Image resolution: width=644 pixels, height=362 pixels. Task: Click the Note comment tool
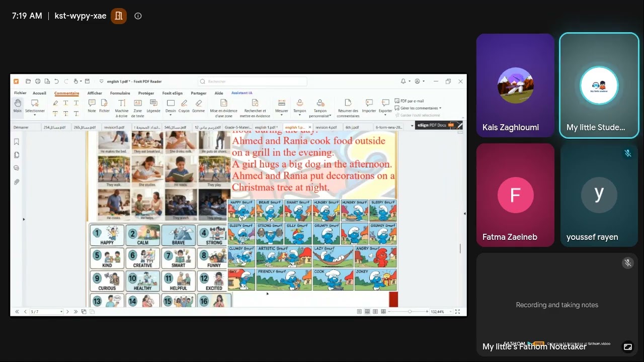click(x=92, y=106)
